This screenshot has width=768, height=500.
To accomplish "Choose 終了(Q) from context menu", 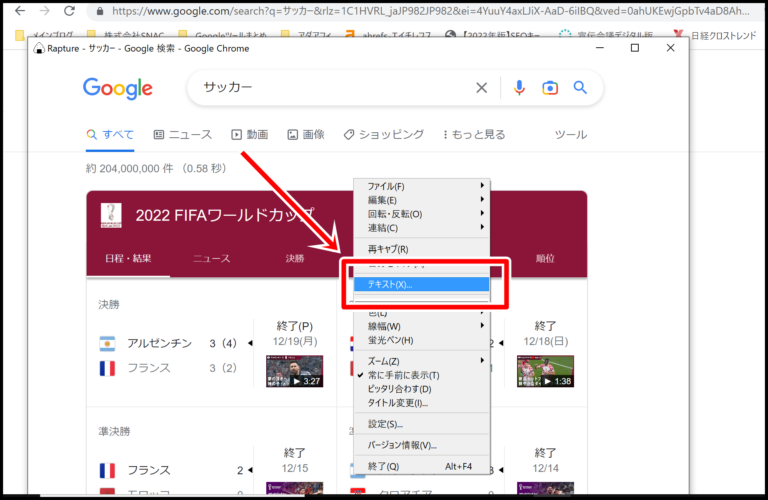I will (x=422, y=466).
